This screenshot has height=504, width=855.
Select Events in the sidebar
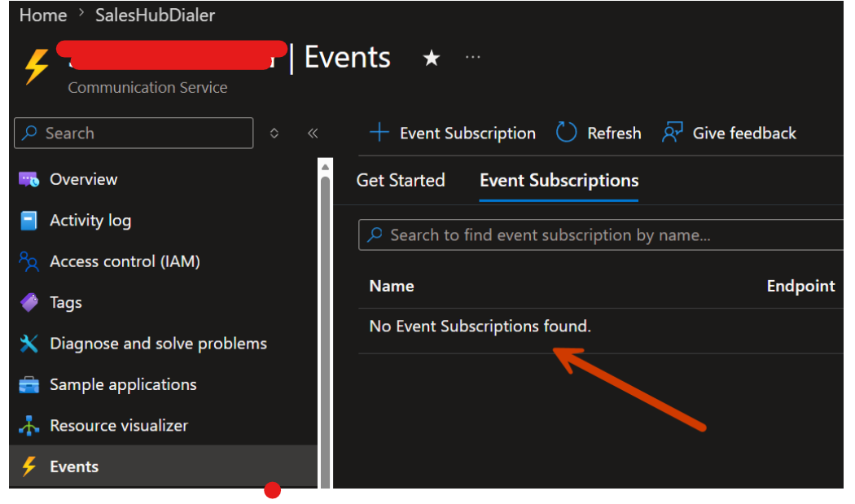pyautogui.click(x=163, y=467)
